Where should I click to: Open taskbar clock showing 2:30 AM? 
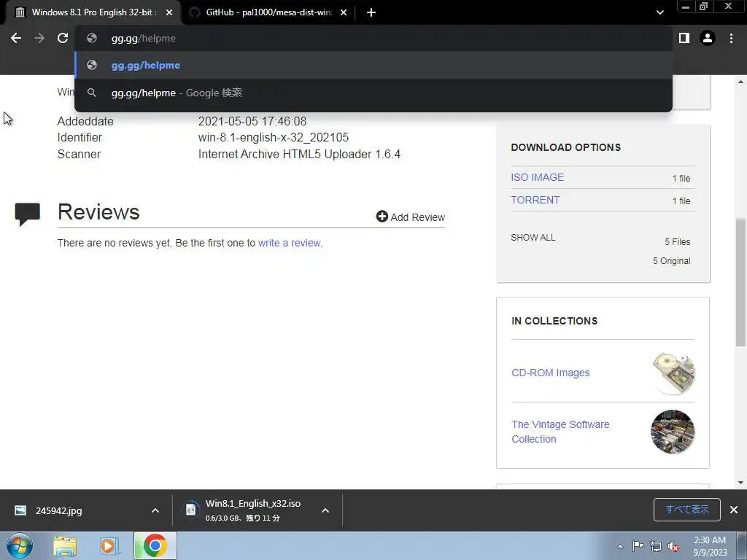710,546
